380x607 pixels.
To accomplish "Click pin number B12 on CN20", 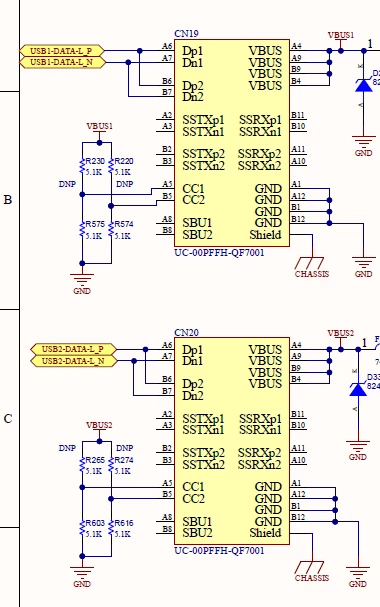I will 298,517.
